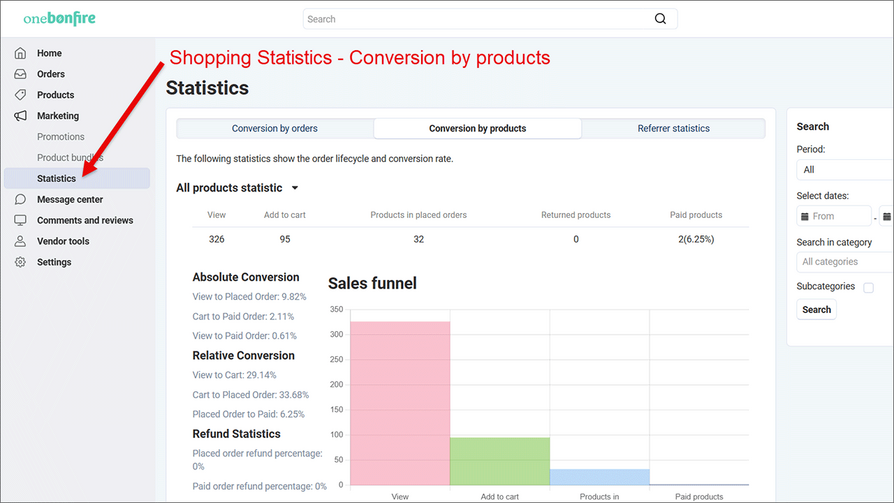Click the Orders inbox icon
The image size is (895, 503).
(x=20, y=74)
